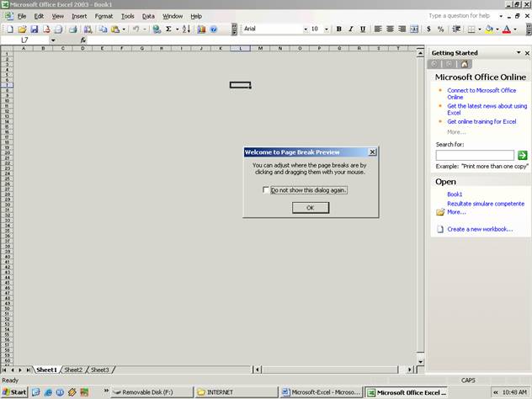Open the File menu
Viewport: 532px width, 399px height.
coord(22,16)
